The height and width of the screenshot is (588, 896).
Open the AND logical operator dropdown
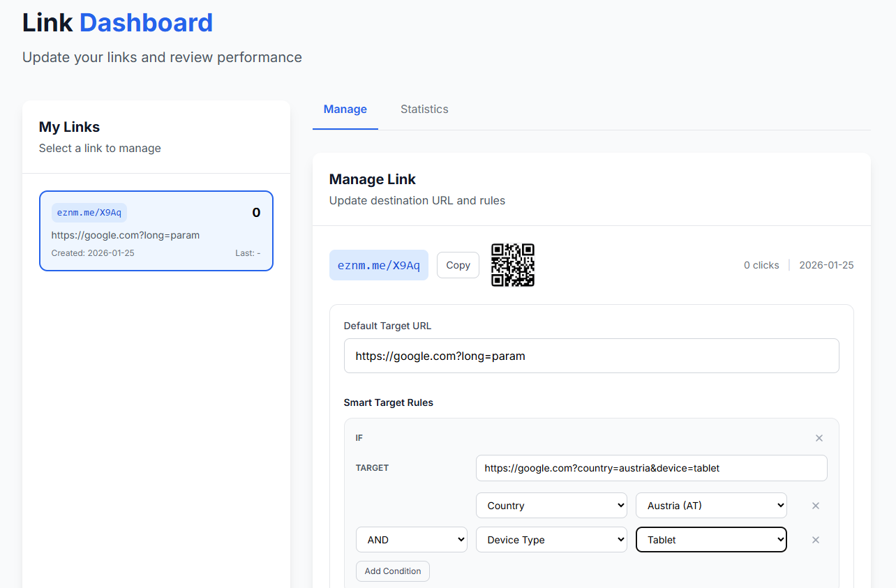pos(411,540)
